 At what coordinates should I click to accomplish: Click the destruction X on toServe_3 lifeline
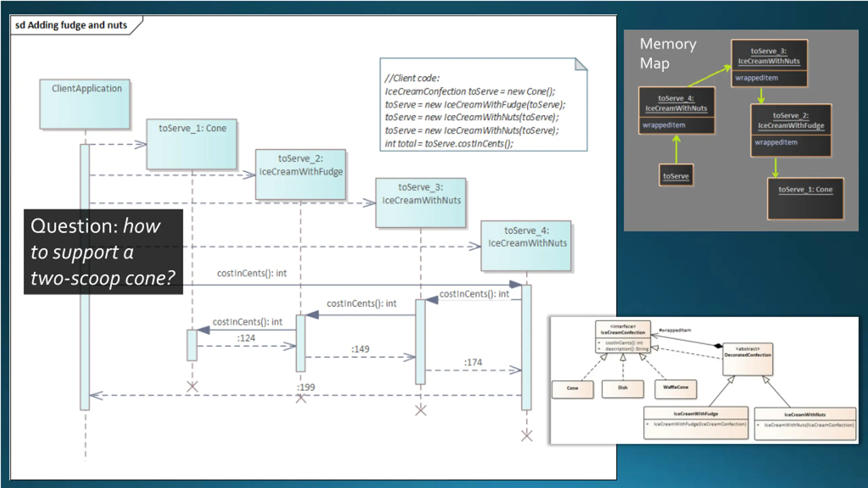click(421, 410)
